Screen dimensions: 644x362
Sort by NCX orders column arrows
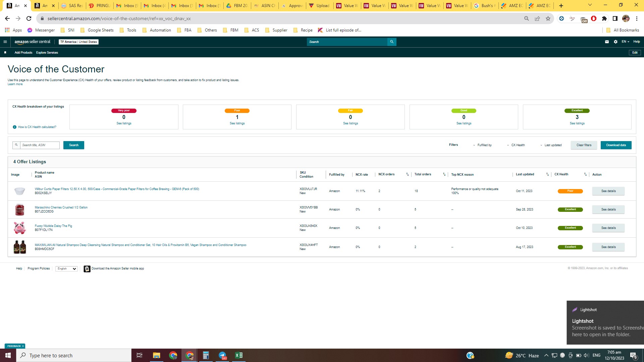pos(407,174)
